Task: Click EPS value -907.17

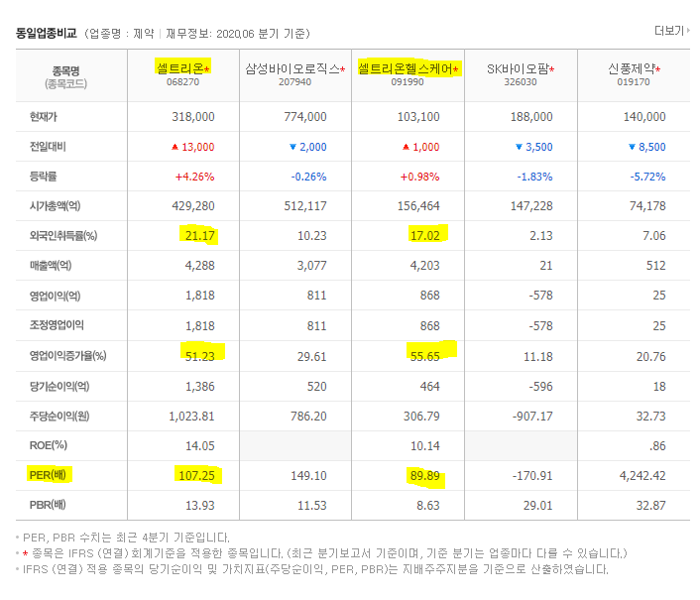Action: [x=532, y=417]
